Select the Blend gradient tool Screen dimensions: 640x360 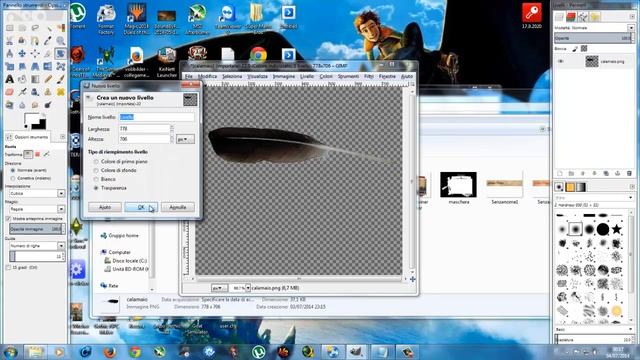pyautogui.click(x=35, y=79)
